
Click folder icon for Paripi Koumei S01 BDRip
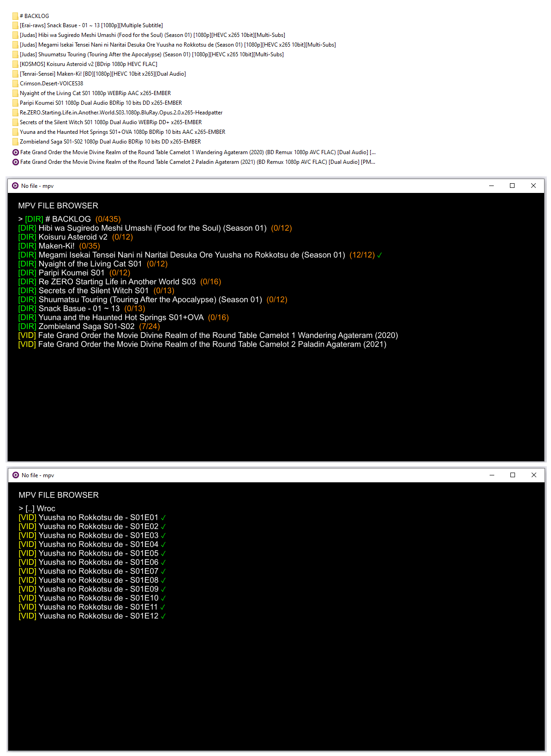(x=15, y=103)
